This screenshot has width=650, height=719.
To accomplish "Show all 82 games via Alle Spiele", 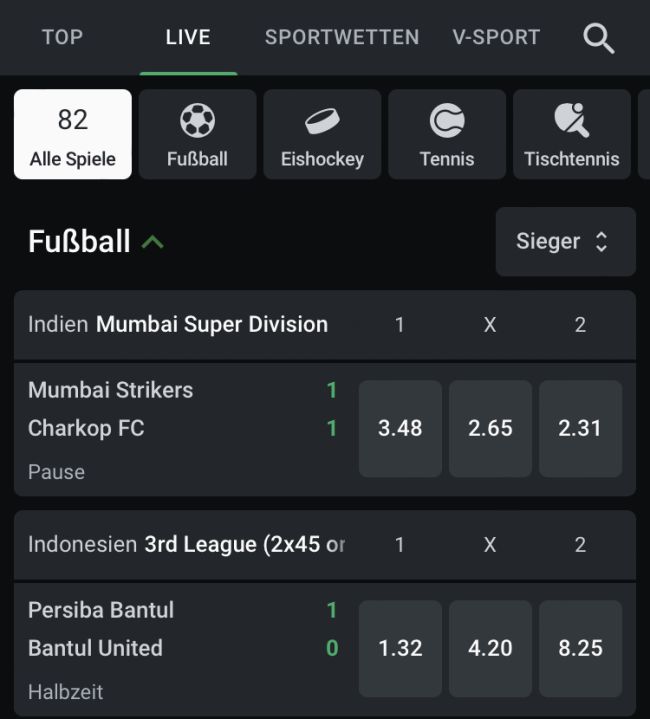I will tap(73, 134).
